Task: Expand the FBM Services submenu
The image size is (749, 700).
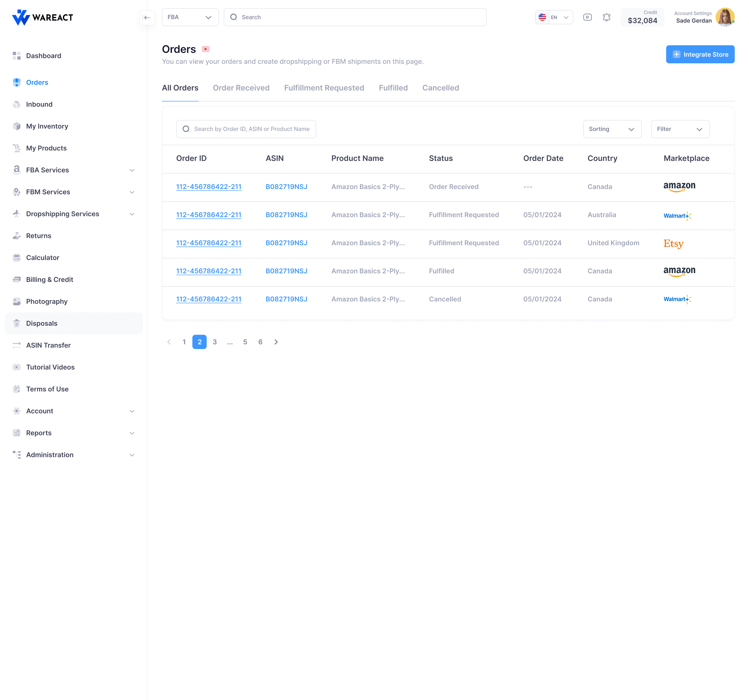Action: 132,192
